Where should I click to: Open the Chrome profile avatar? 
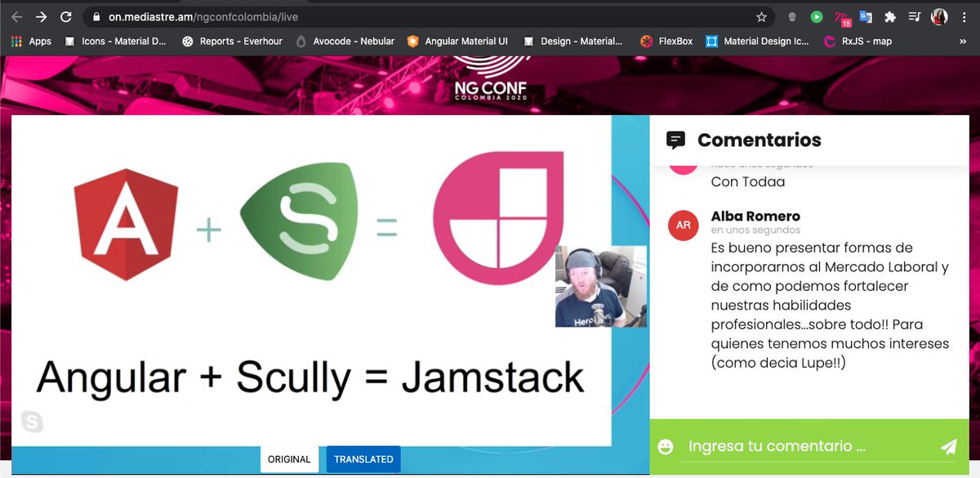pyautogui.click(x=939, y=16)
